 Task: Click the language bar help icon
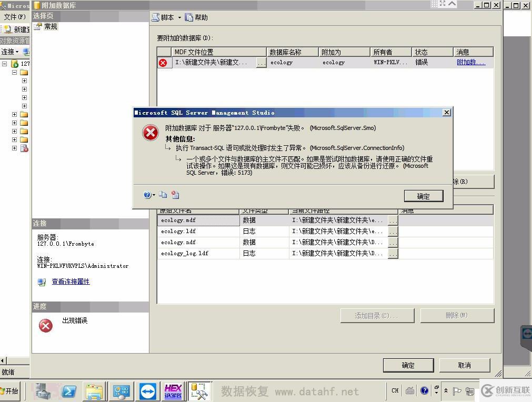pyautogui.click(x=424, y=391)
